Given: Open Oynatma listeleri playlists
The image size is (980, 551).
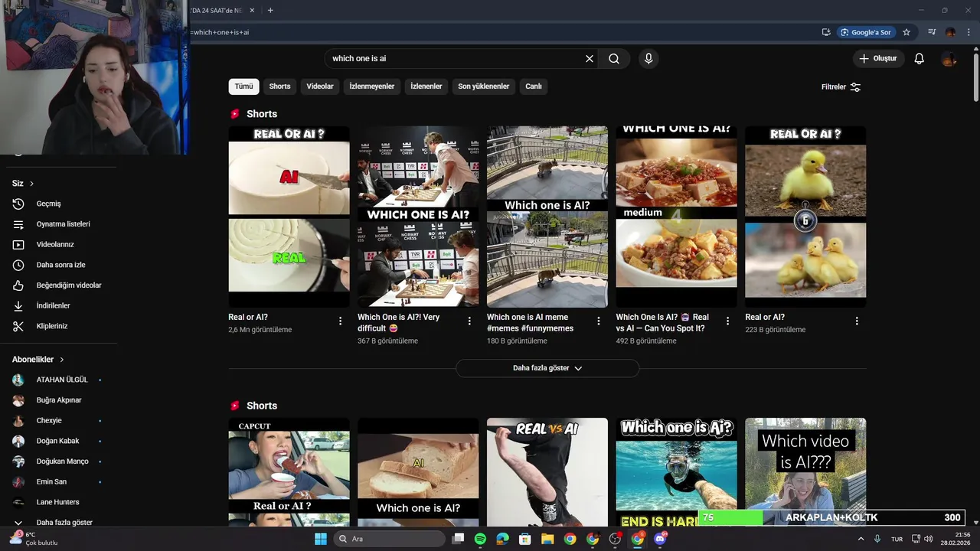Looking at the screenshot, I should 61,224.
